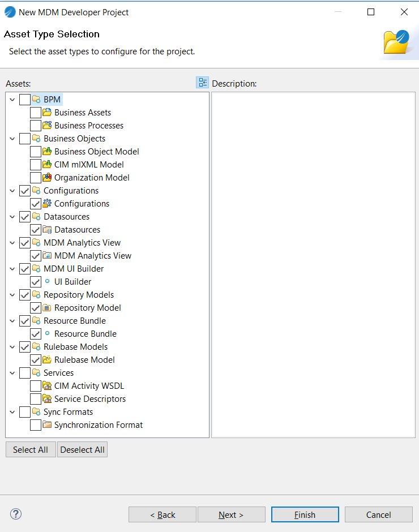Select the CIM mlXML Model label
The height and width of the screenshot is (532, 419).
[89, 165]
